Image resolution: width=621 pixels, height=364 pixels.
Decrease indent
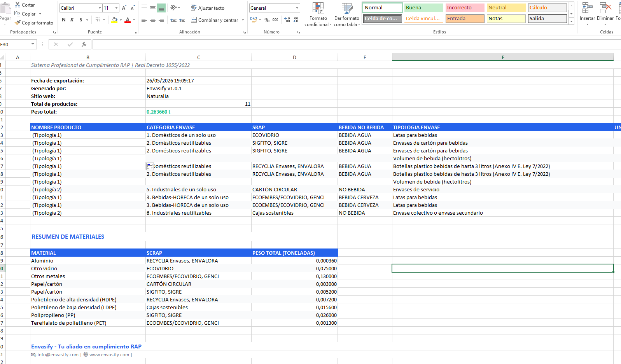coord(173,20)
